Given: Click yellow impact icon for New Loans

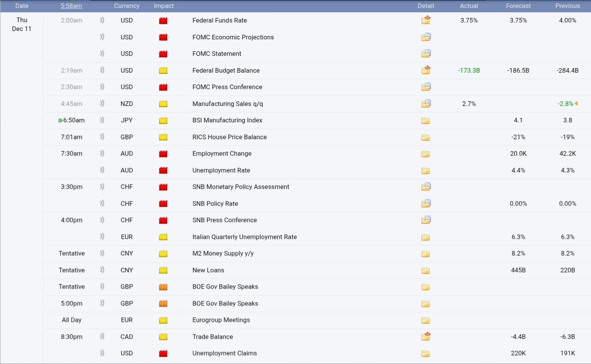Looking at the screenshot, I should pos(163,270).
